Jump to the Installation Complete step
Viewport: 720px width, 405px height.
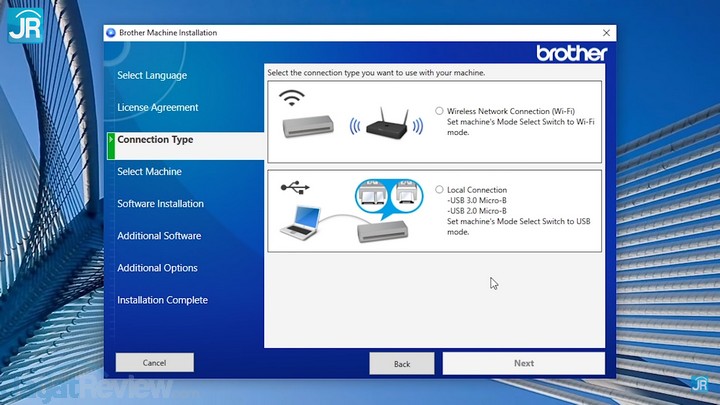[162, 300]
